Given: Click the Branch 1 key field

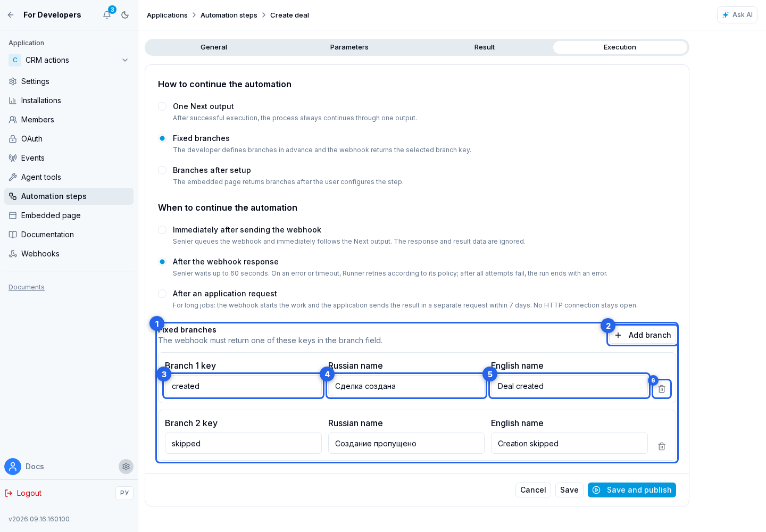Looking at the screenshot, I should pyautogui.click(x=243, y=386).
